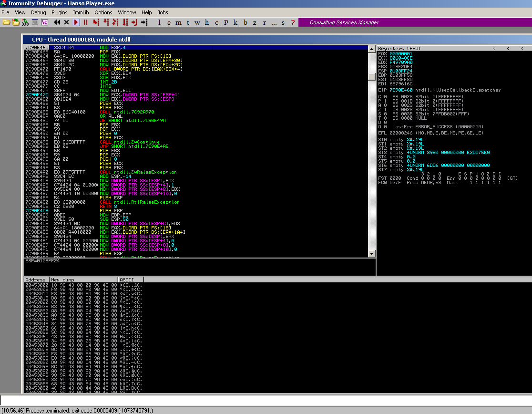
Task: Click the CPU window title bar
Action: (277, 40)
